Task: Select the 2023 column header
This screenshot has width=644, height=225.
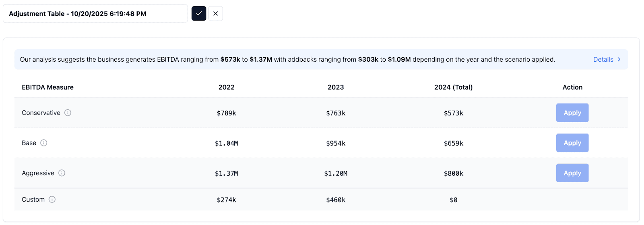Action: click(x=336, y=87)
